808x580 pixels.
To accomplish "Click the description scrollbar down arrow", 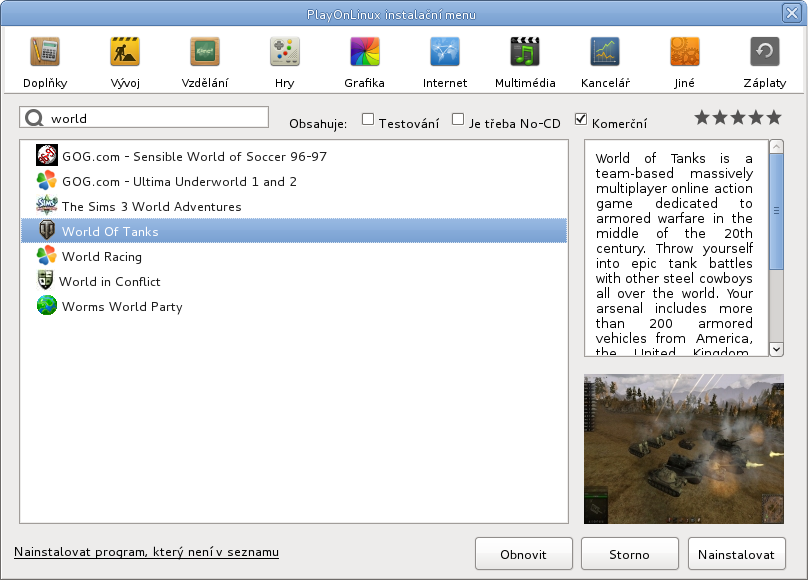I will point(777,349).
